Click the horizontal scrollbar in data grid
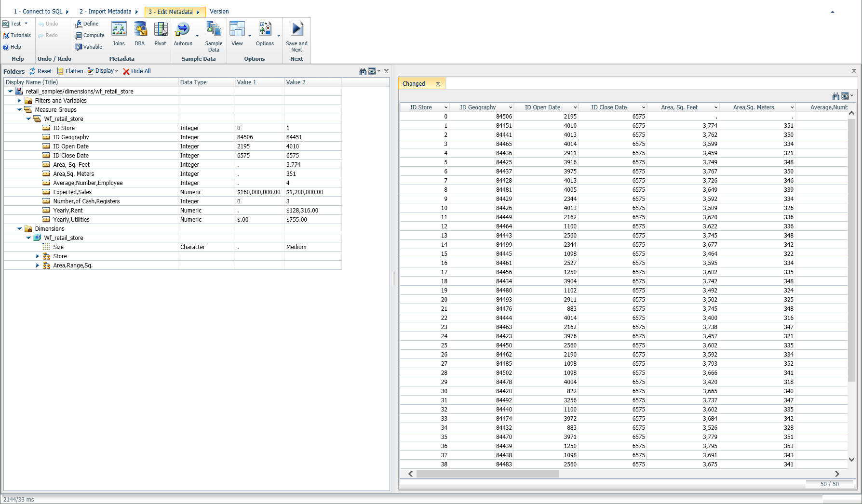The image size is (862, 504). pyautogui.click(x=487, y=474)
